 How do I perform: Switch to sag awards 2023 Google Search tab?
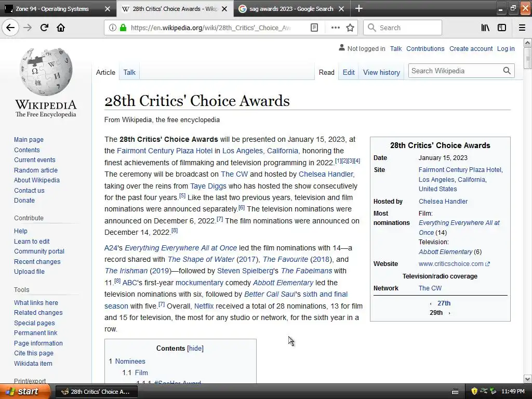[291, 9]
